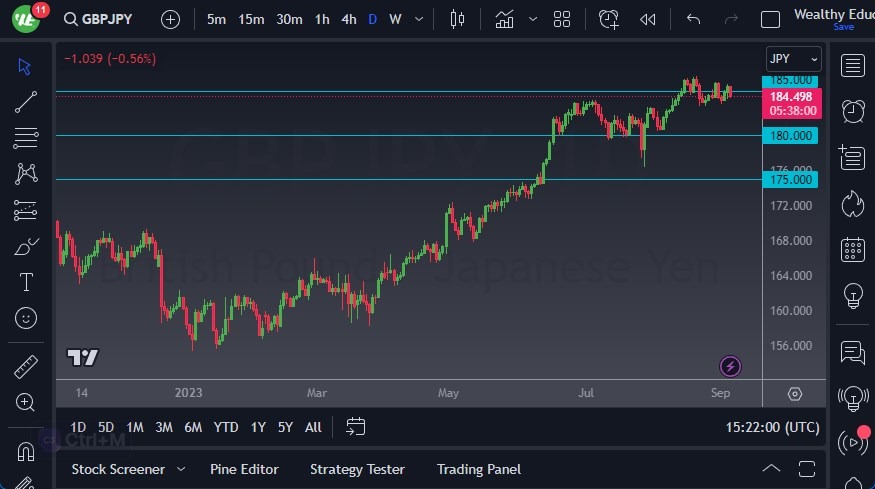Open the Strategy Tester tab
Image resolution: width=875 pixels, height=489 pixels.
[357, 469]
